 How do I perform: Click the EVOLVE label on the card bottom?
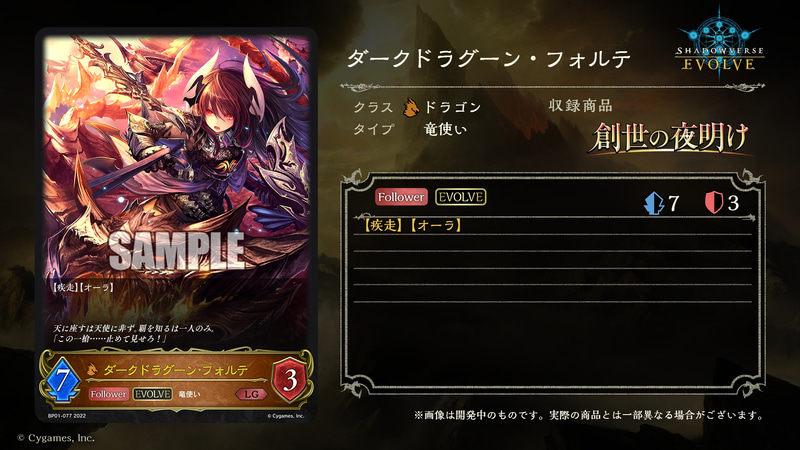click(x=153, y=394)
